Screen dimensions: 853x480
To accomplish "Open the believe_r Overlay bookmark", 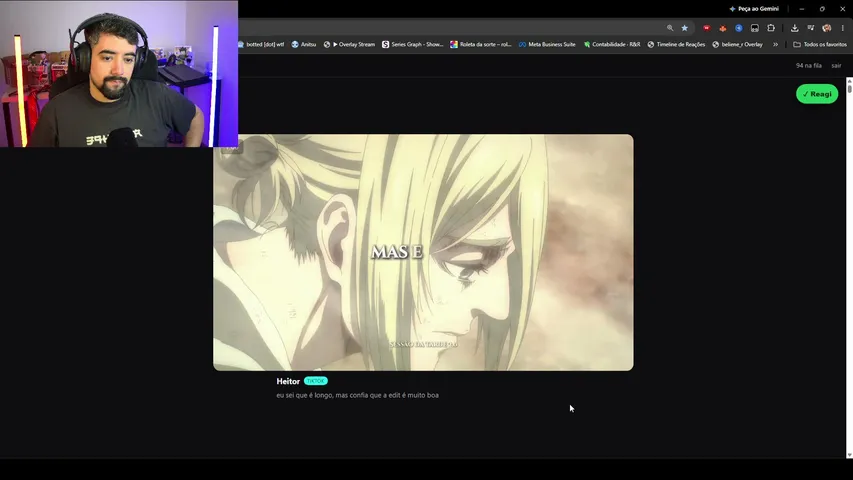I will click(738, 45).
